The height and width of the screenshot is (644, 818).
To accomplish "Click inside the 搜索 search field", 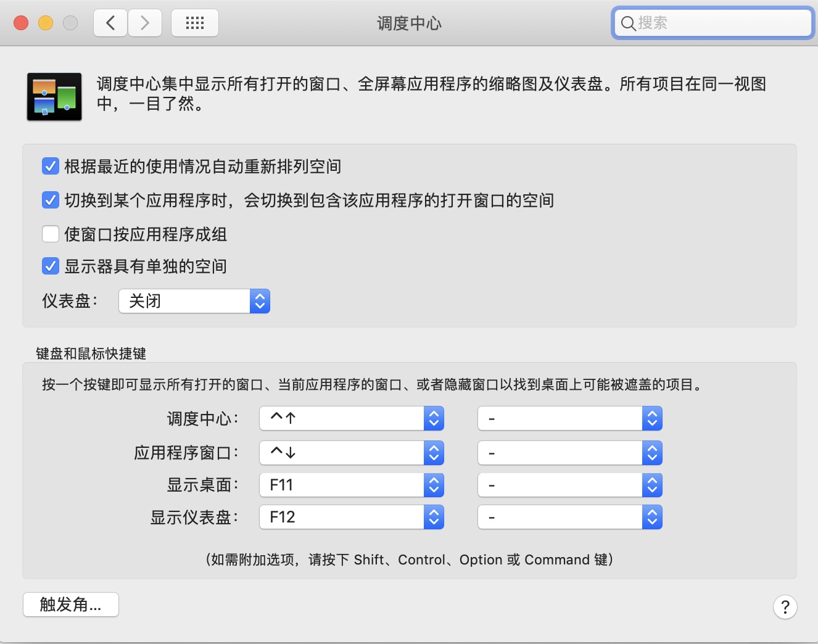I will point(713,23).
